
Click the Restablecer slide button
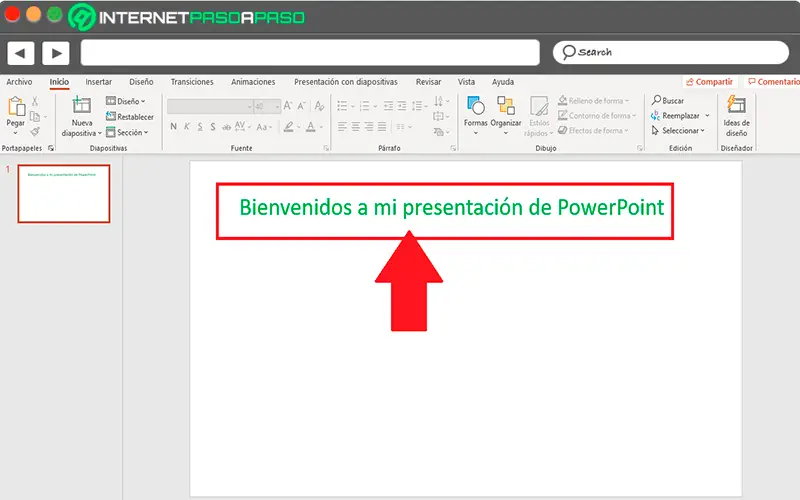[130, 117]
